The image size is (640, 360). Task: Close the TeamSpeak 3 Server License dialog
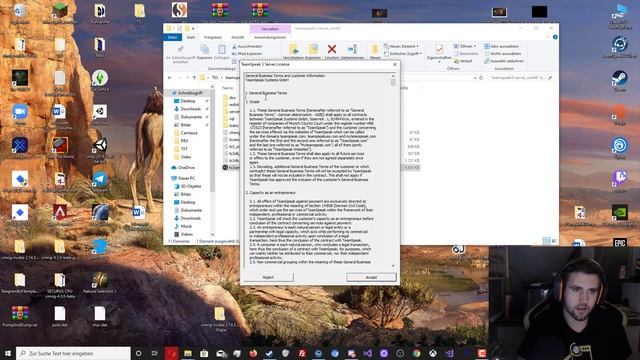(x=395, y=64)
